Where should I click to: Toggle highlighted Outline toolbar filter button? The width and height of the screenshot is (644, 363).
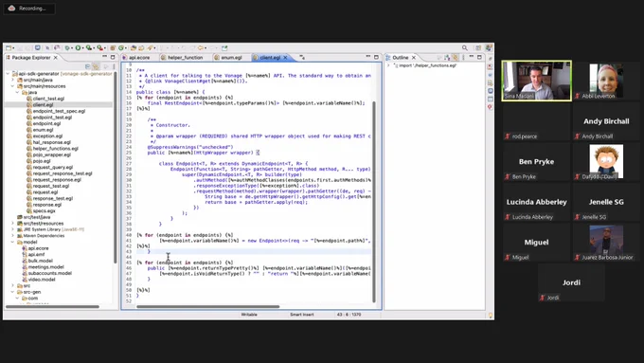click(456, 58)
